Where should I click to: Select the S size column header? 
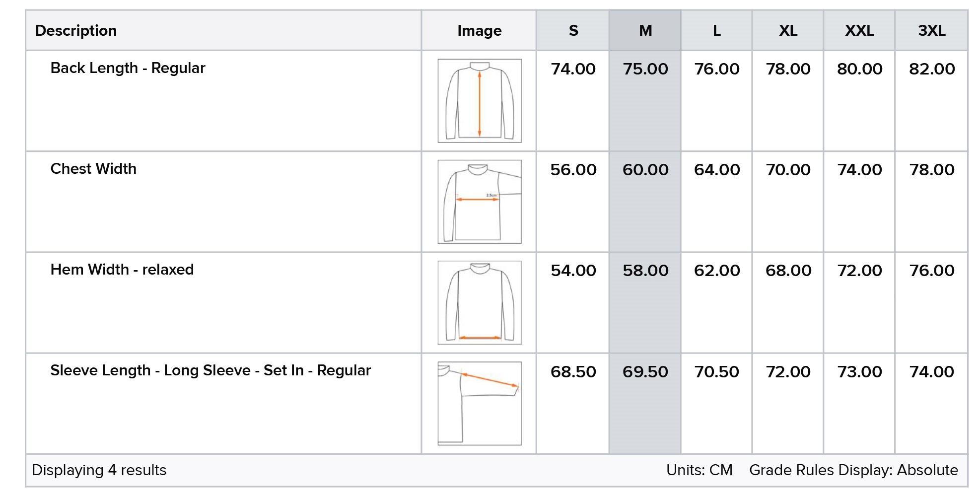[573, 31]
